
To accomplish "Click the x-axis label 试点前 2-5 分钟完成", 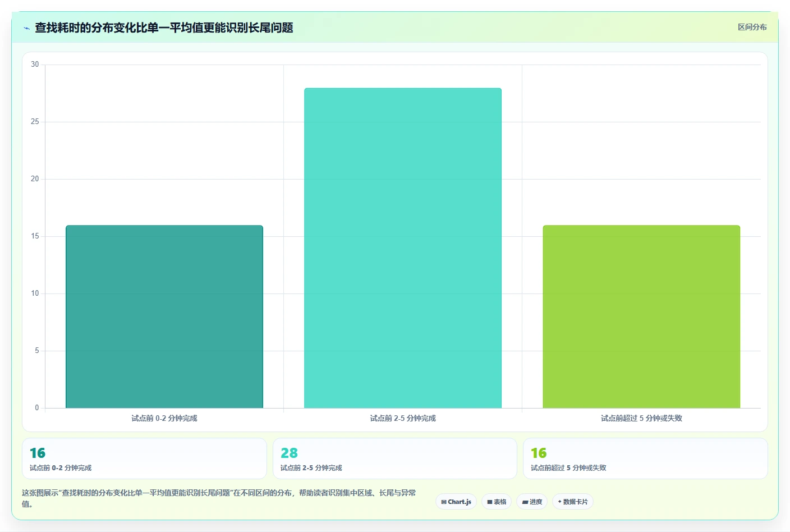I will coord(403,418).
